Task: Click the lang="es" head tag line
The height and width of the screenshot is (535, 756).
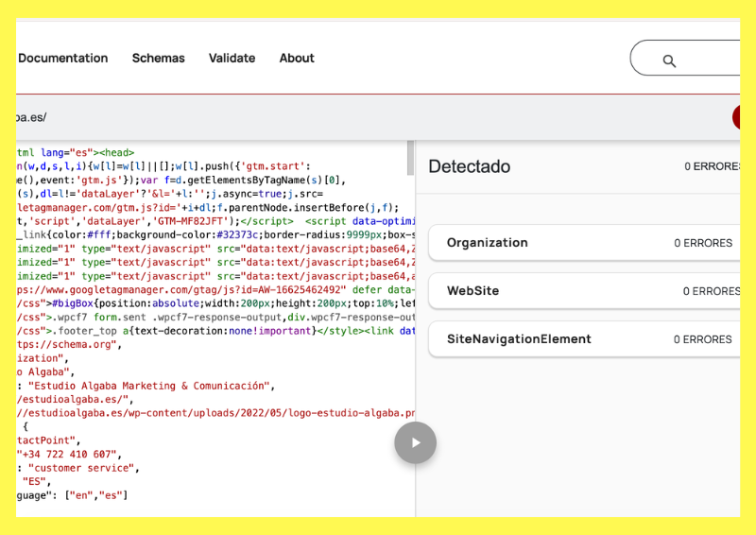Action: click(76, 153)
